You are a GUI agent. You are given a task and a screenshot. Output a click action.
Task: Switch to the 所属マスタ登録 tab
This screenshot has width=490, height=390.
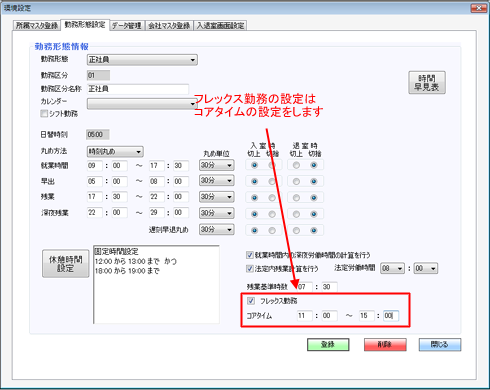(37, 26)
